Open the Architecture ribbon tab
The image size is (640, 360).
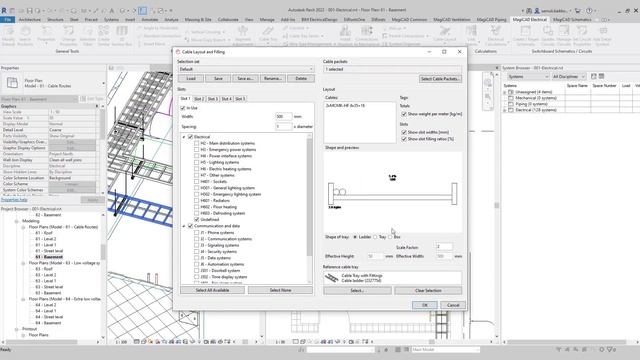30,20
